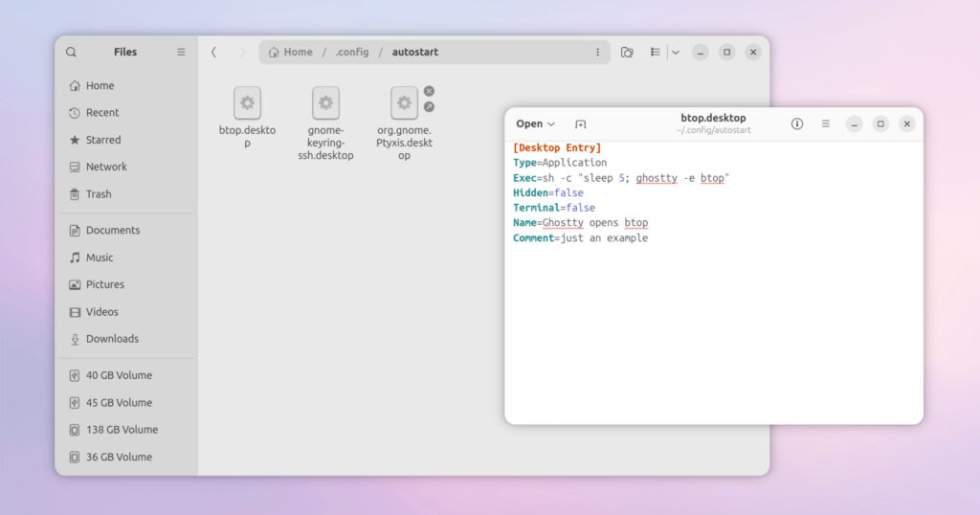Select the gnome-keyring-ssh.desktop file
Screen dimensions: 980x515
pyautogui.click(x=325, y=103)
